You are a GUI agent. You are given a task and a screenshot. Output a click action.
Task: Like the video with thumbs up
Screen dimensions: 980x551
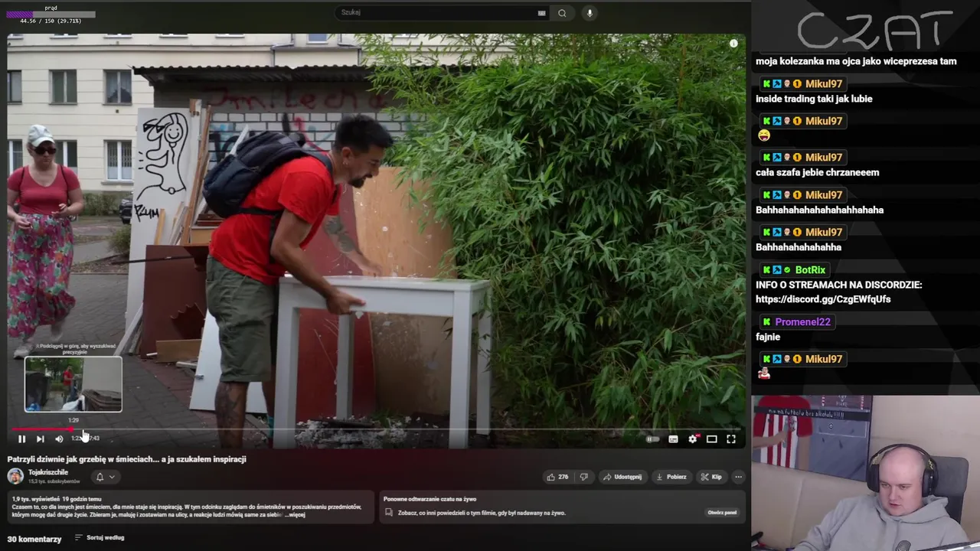[x=557, y=477]
